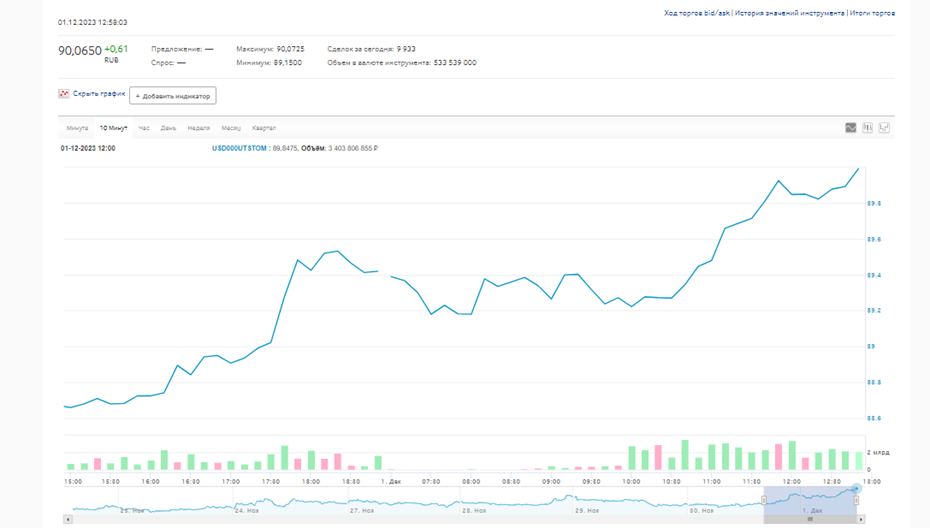This screenshot has width=930, height=528.
Task: Switch to step line chart icon
Action: pos(884,128)
